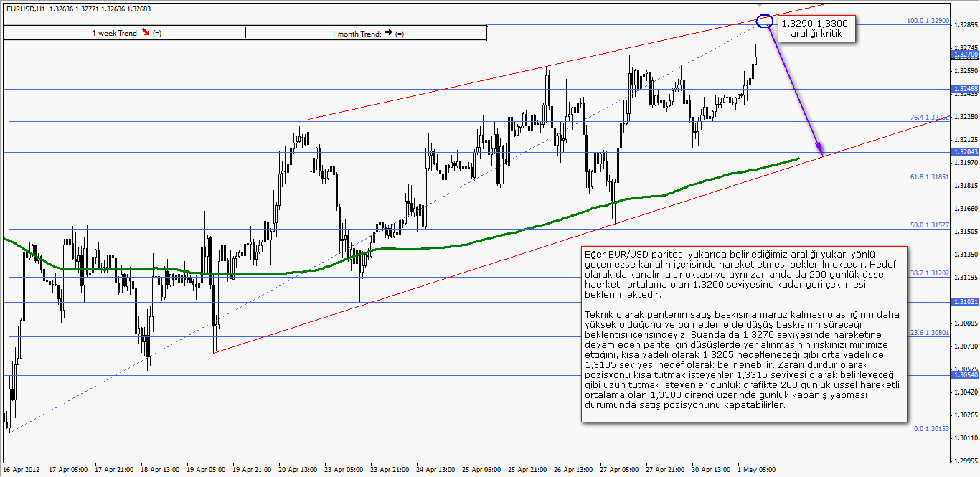Select the current price label 1.32700
Viewport: 980px width, 477px height.
coord(963,55)
